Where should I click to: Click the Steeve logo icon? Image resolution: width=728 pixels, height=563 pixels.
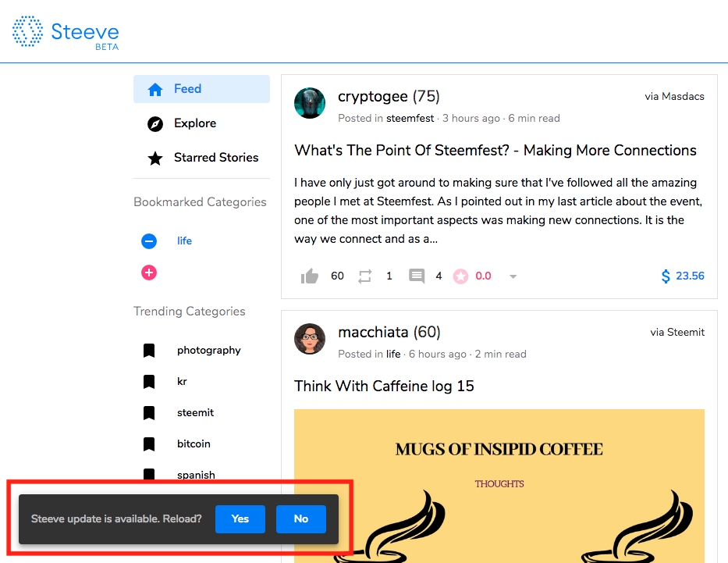pos(27,31)
